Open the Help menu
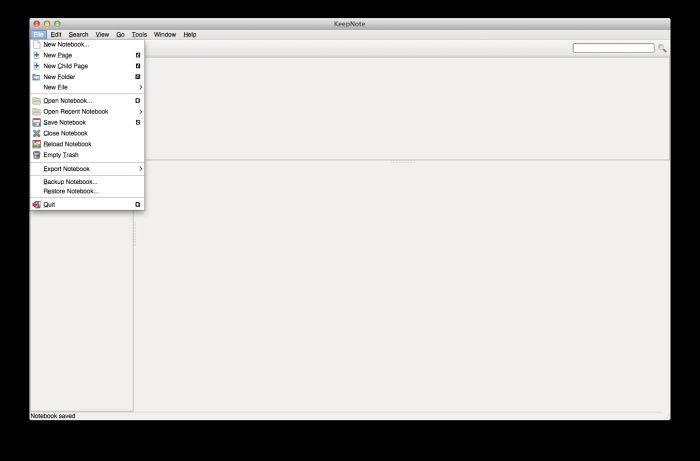The height and width of the screenshot is (461, 700). 190,34
